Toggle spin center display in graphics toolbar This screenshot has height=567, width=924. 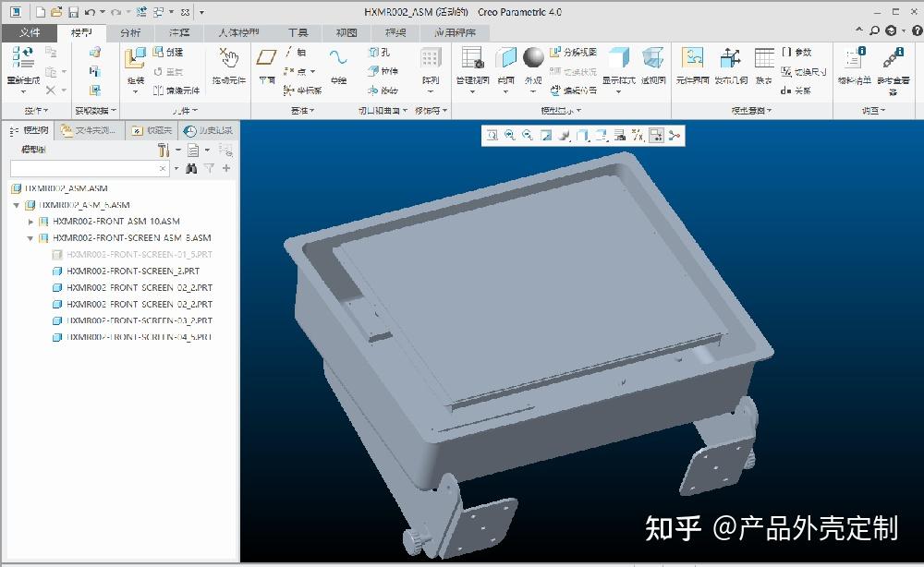point(675,136)
